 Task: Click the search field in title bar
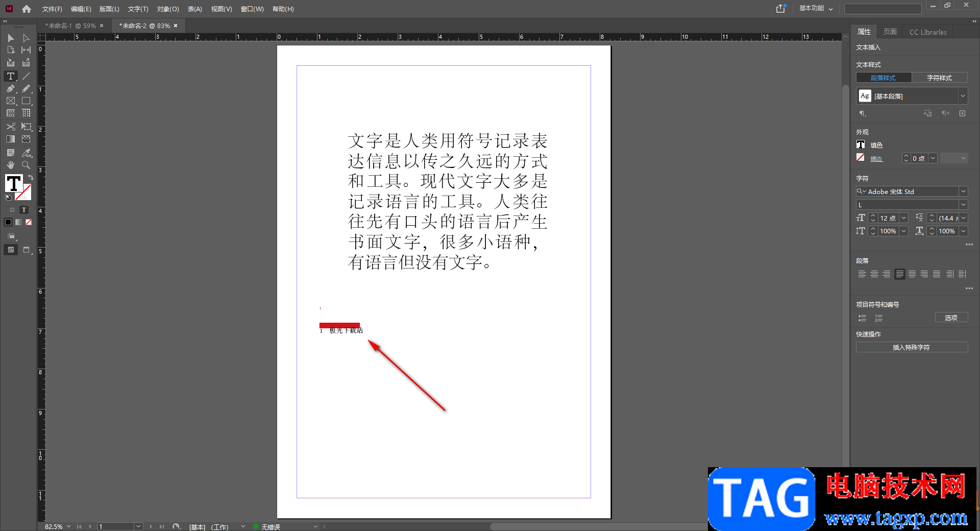tap(883, 9)
